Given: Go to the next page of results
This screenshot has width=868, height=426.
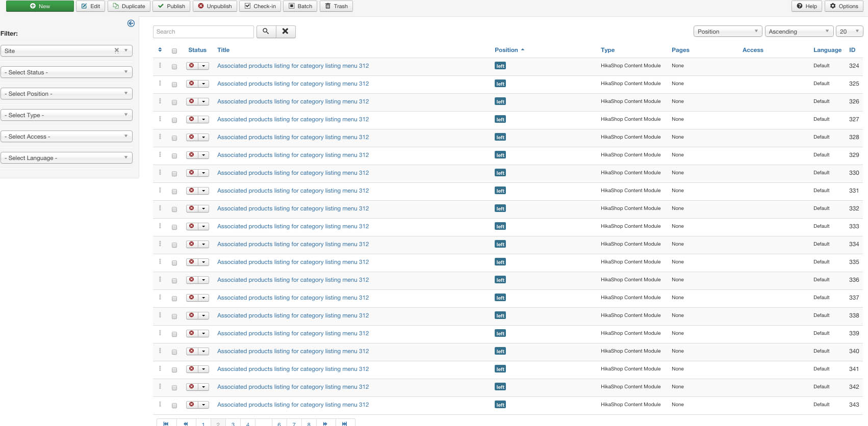Looking at the screenshot, I should point(325,423).
